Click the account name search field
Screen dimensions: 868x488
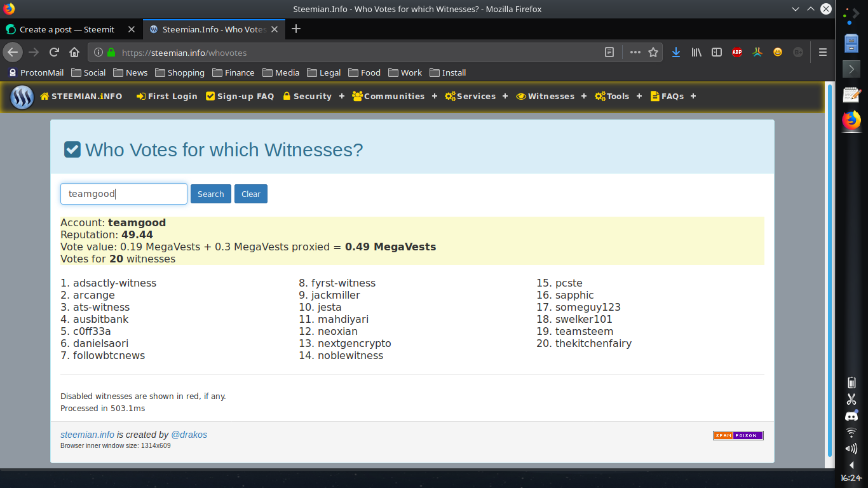(124, 194)
